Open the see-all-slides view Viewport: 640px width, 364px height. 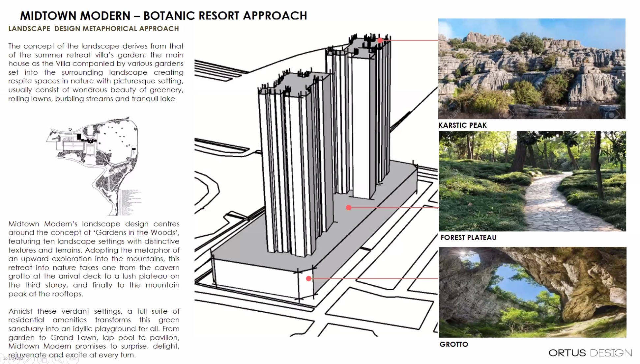[43, 359]
